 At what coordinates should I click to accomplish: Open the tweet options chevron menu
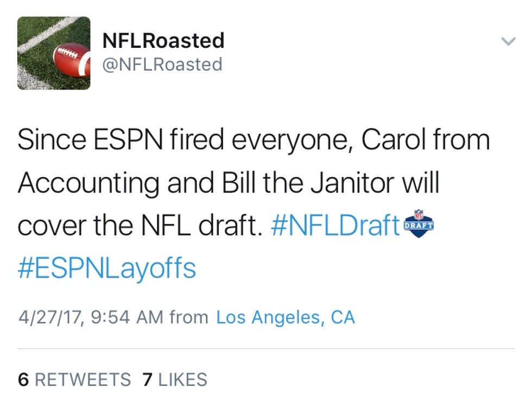click(508, 42)
